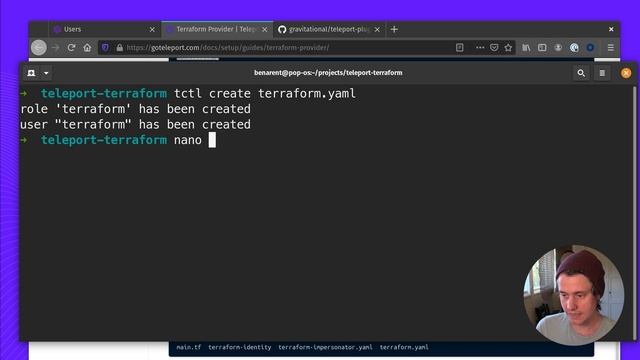Click the padlock site security icon
Image resolution: width=640 pixels, height=360 pixels.
[x=120, y=48]
